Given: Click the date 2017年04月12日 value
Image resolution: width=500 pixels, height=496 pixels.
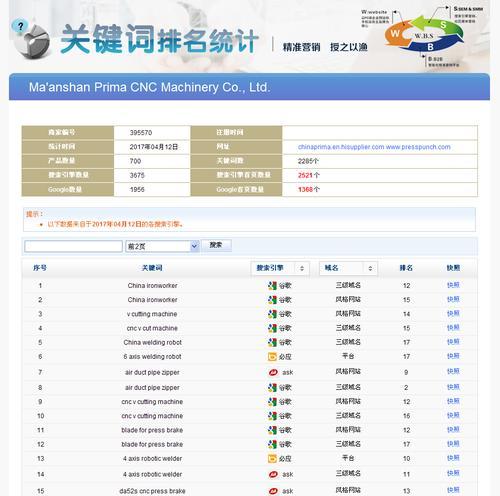Looking at the screenshot, I should click(x=154, y=147).
